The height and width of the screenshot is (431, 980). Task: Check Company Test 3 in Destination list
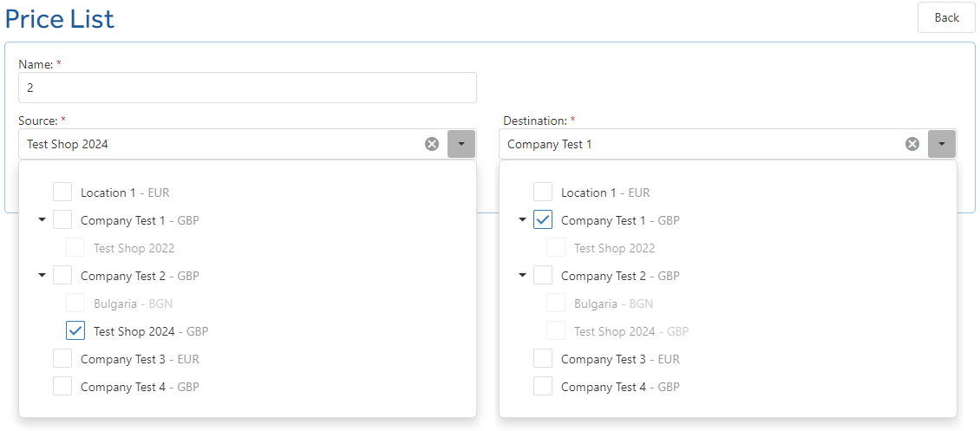pos(543,358)
